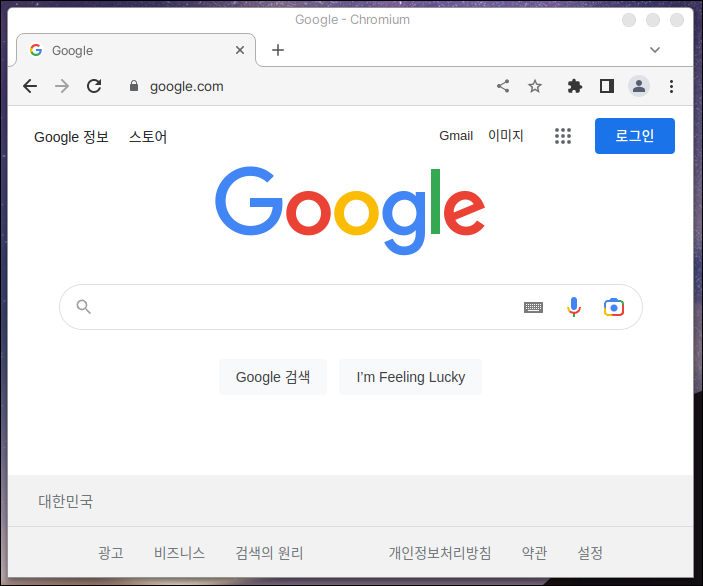Expand the tab search chevron
The image size is (703, 586).
pos(655,50)
